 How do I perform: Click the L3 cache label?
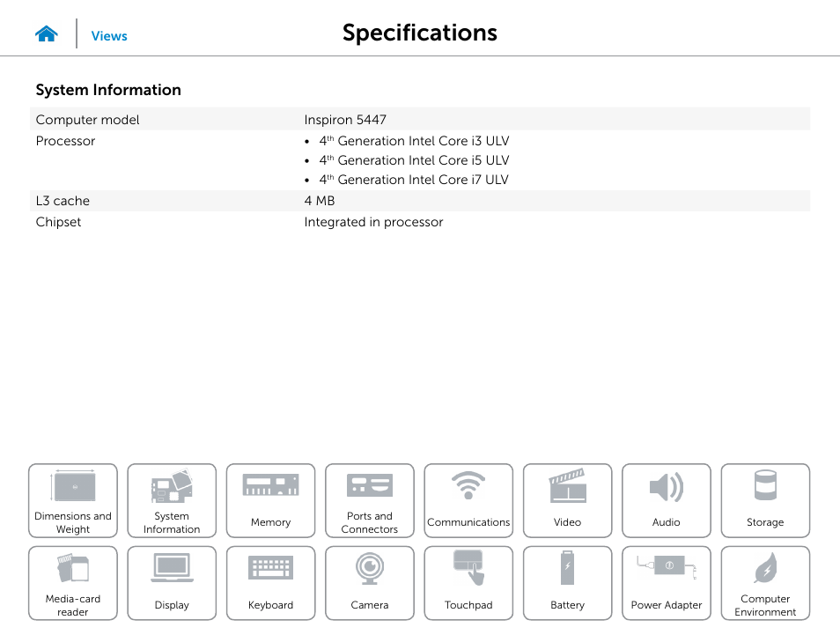tap(63, 201)
